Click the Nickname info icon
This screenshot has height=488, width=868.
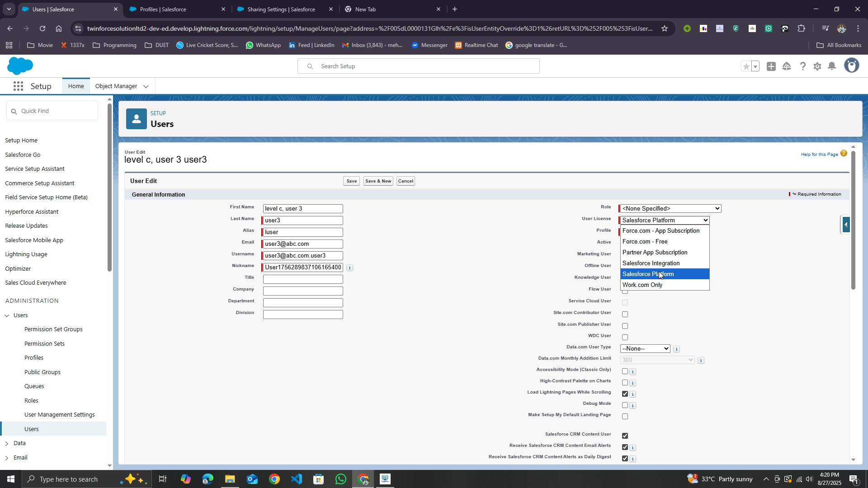click(x=349, y=268)
